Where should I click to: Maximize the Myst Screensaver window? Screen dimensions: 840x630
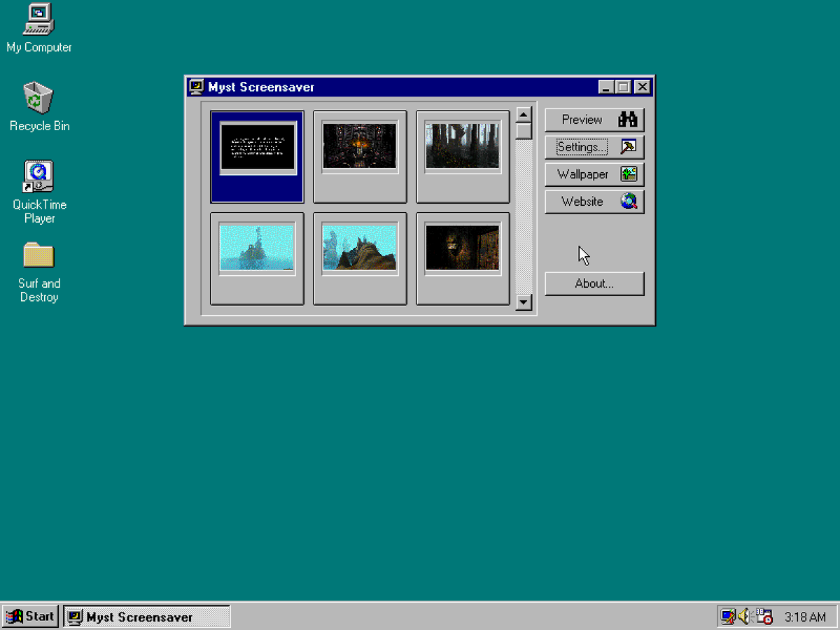pos(622,87)
